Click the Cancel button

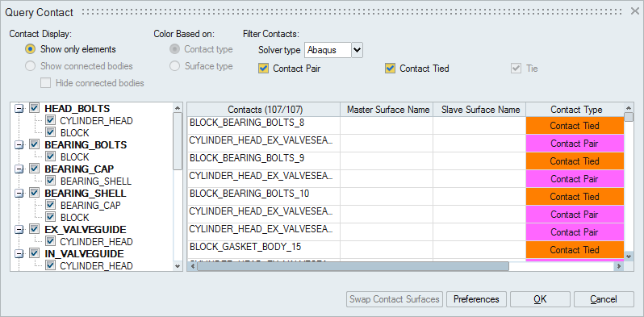point(604,299)
